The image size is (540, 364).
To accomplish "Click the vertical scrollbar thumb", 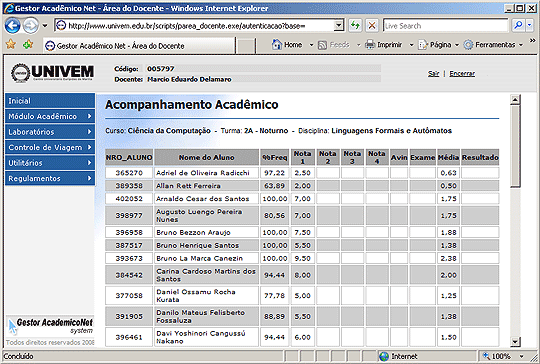I will (x=515, y=146).
